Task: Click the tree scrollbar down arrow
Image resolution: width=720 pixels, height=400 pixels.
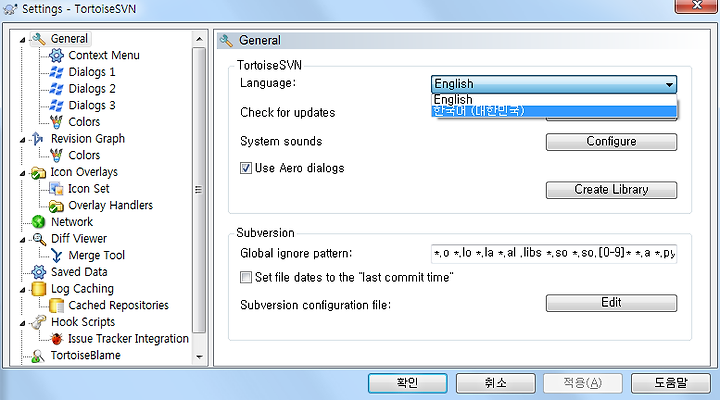Action: pos(199,357)
